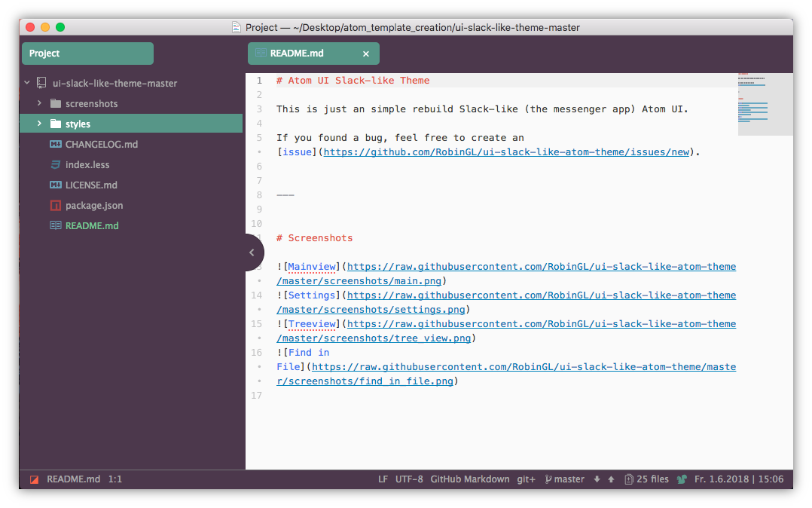The width and height of the screenshot is (812, 508).
Task: Open index.less file
Action: (x=87, y=164)
